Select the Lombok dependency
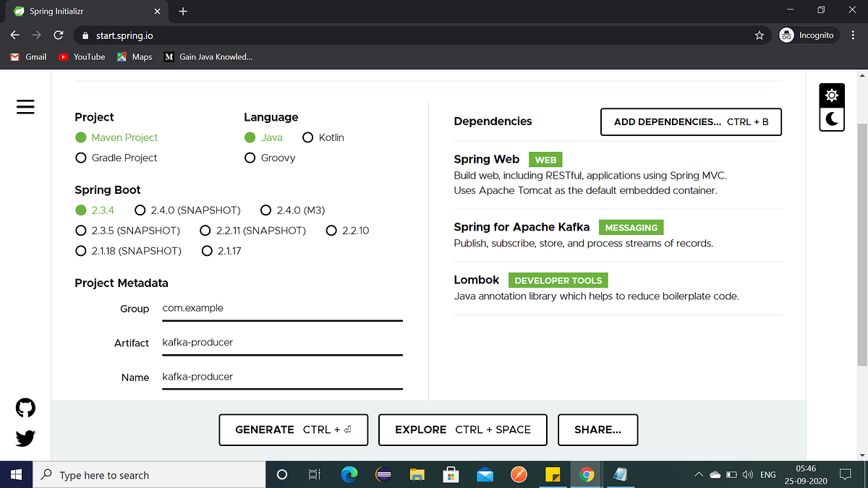Image resolution: width=868 pixels, height=488 pixels. point(618,288)
